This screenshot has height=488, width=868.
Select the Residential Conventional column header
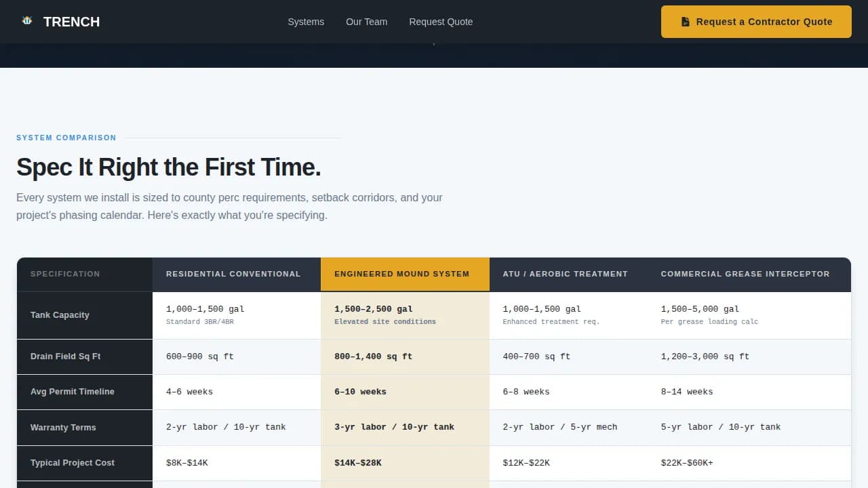233,274
